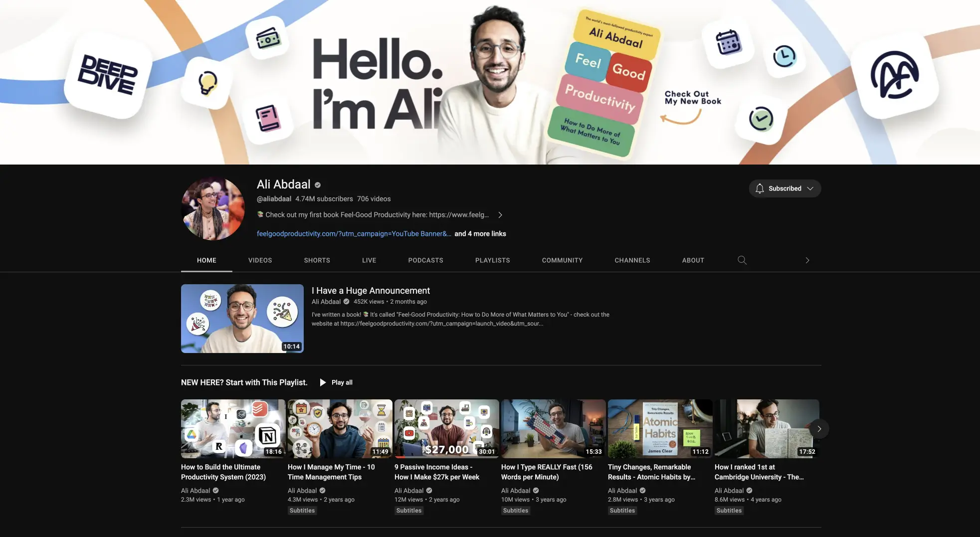This screenshot has width=980, height=537.
Task: Click the monogram logo in banner
Action: (x=895, y=75)
